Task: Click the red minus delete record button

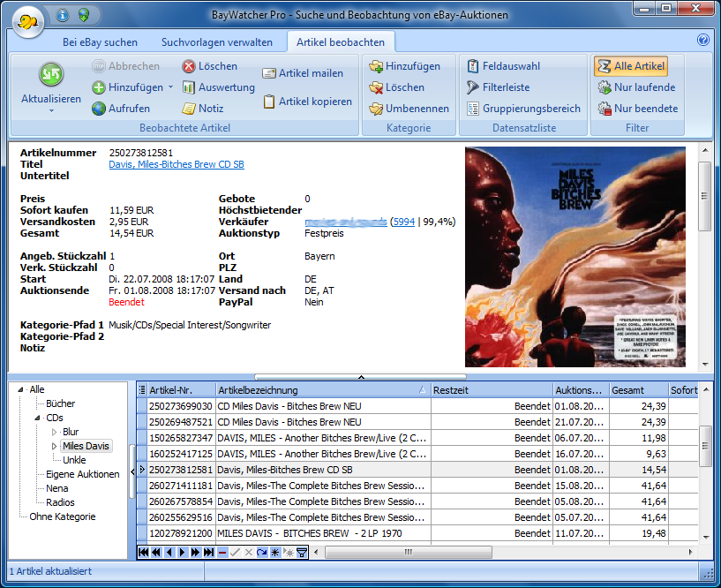Action: point(222,552)
